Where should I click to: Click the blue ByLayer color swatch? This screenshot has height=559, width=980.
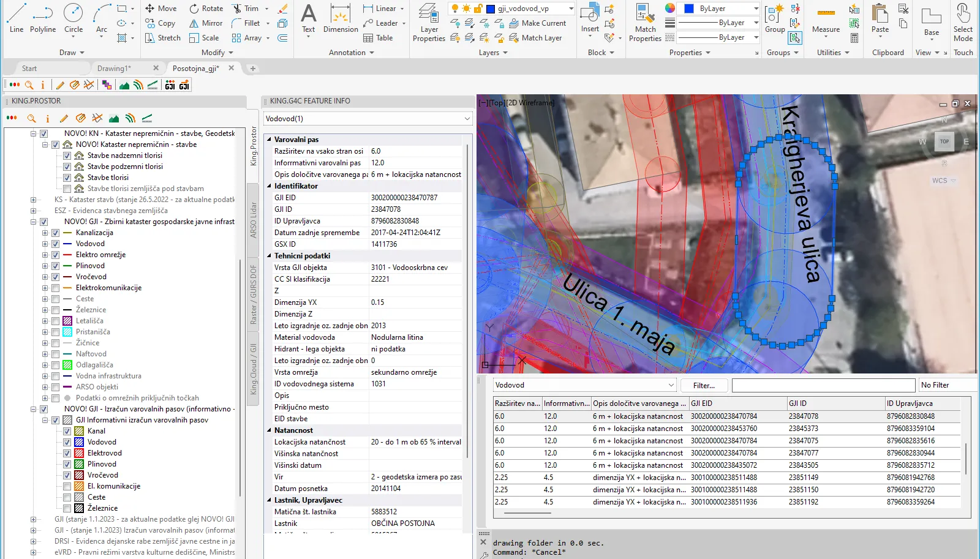pyautogui.click(x=689, y=9)
